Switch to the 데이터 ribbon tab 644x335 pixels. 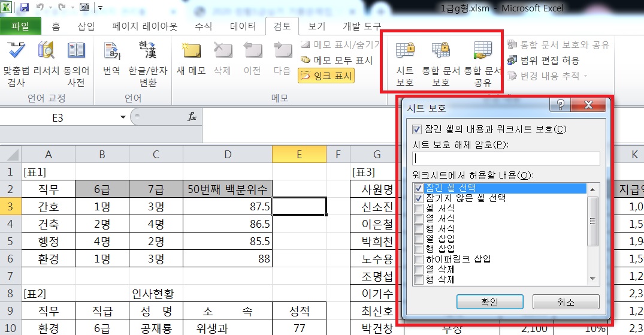243,26
